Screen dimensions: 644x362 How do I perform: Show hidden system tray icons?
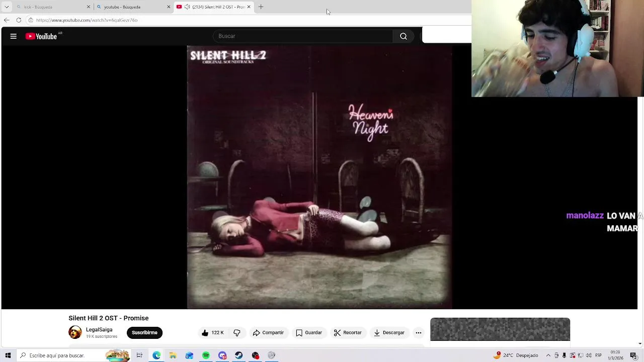[548, 355]
